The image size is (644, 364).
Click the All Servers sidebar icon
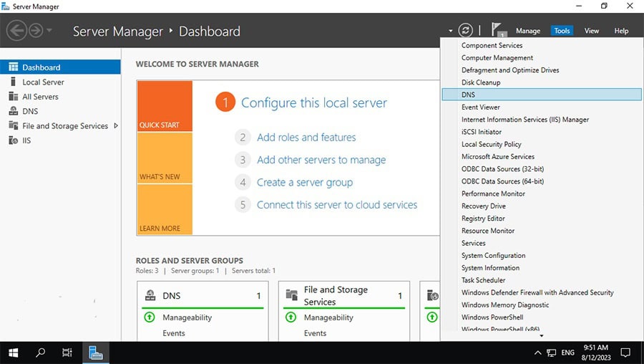(x=13, y=97)
